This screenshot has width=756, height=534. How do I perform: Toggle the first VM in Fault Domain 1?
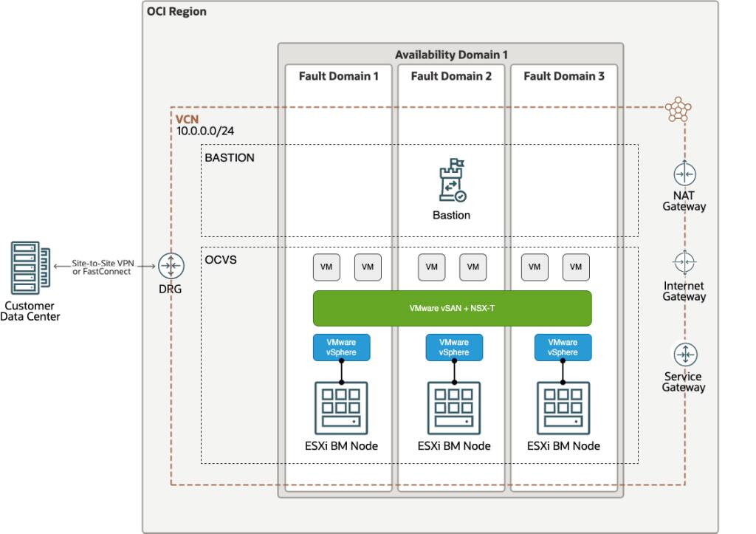[326, 267]
